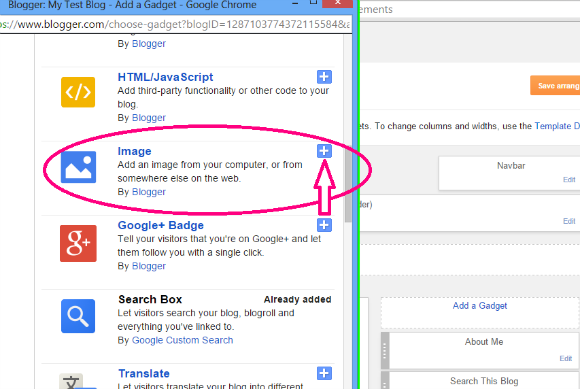Click Save arrangement button in layout window
This screenshot has height=389, width=580.
click(555, 85)
